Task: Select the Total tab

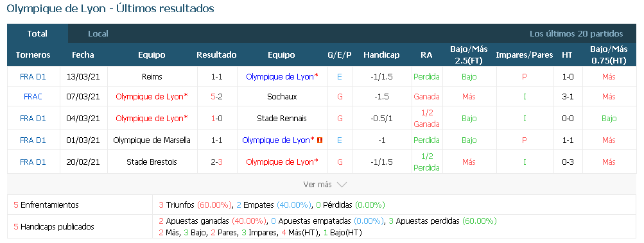Action: pyautogui.click(x=37, y=33)
